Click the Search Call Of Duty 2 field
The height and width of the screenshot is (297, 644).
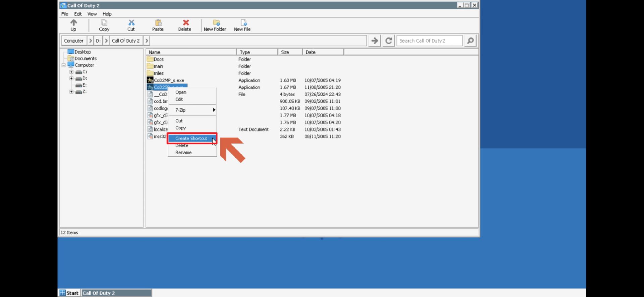(x=429, y=41)
